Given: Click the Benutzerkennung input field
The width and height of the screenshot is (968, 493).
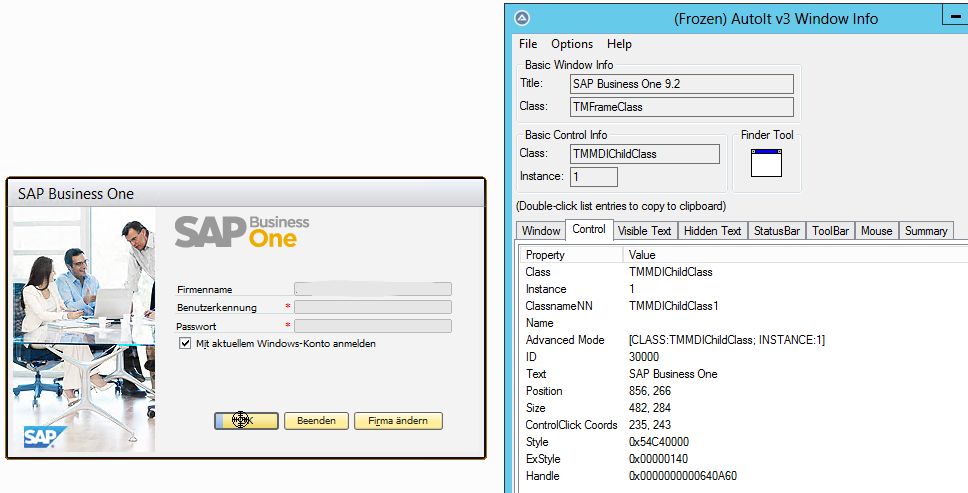Looking at the screenshot, I should (x=373, y=307).
